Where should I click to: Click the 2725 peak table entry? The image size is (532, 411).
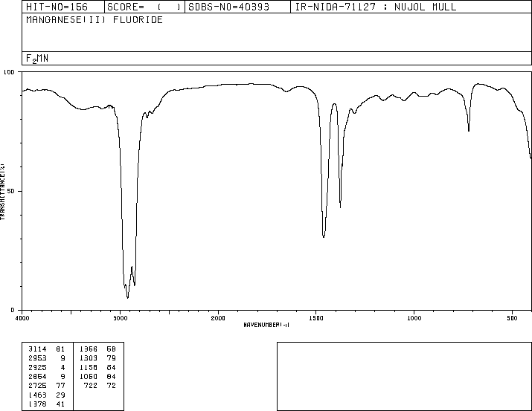pyautogui.click(x=37, y=386)
